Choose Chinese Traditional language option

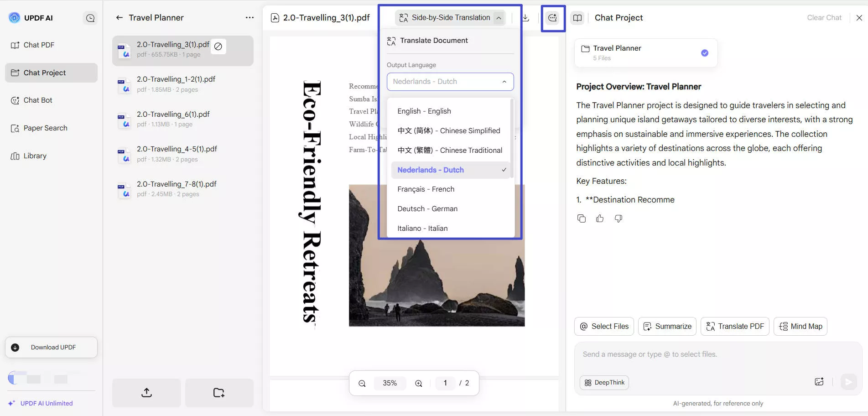click(x=450, y=151)
